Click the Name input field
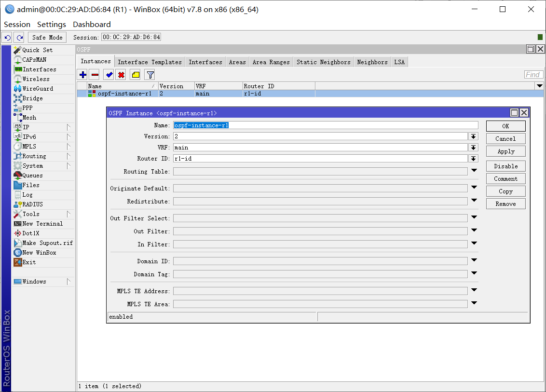The height and width of the screenshot is (392, 546). [326, 125]
